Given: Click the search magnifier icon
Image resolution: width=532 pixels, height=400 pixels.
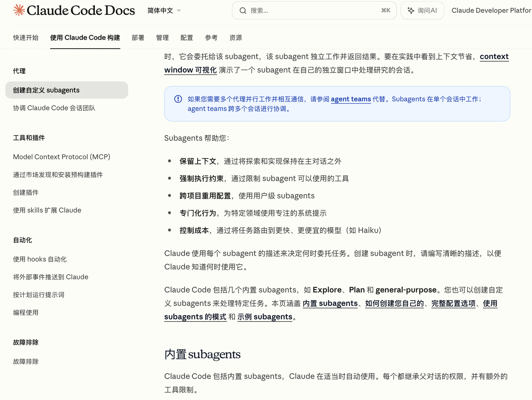Looking at the screenshot, I should pos(243,11).
